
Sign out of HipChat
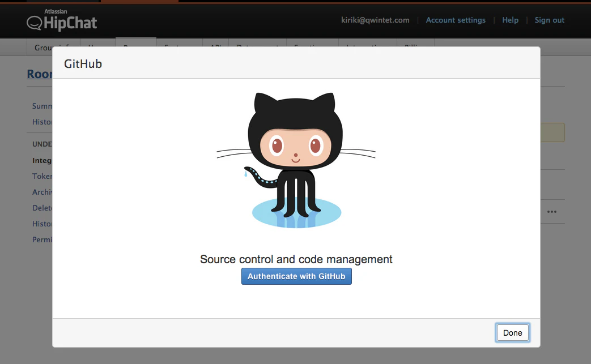pos(550,20)
